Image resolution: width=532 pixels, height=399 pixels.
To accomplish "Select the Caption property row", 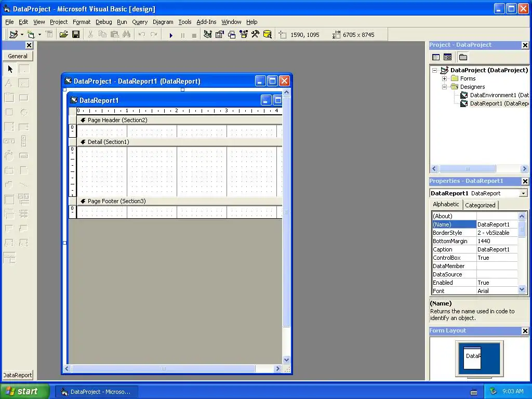I will pyautogui.click(x=475, y=249).
